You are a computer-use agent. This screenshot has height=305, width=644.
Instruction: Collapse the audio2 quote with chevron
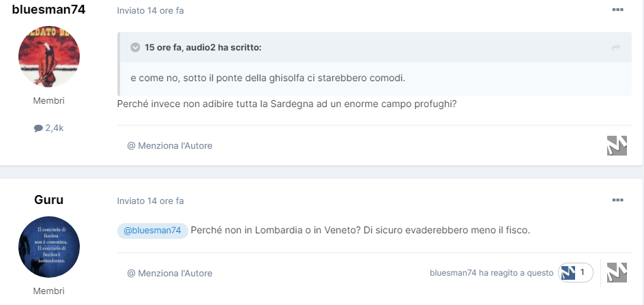coord(136,48)
